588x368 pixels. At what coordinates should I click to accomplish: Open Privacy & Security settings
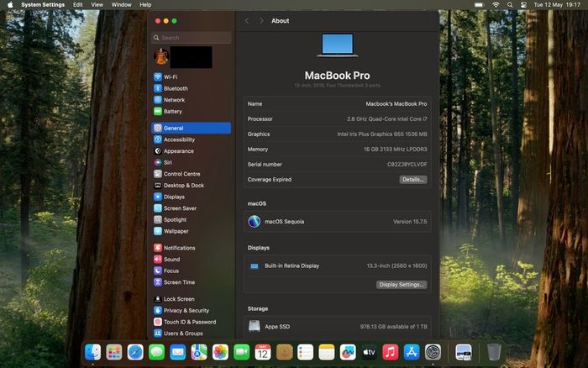point(192,310)
